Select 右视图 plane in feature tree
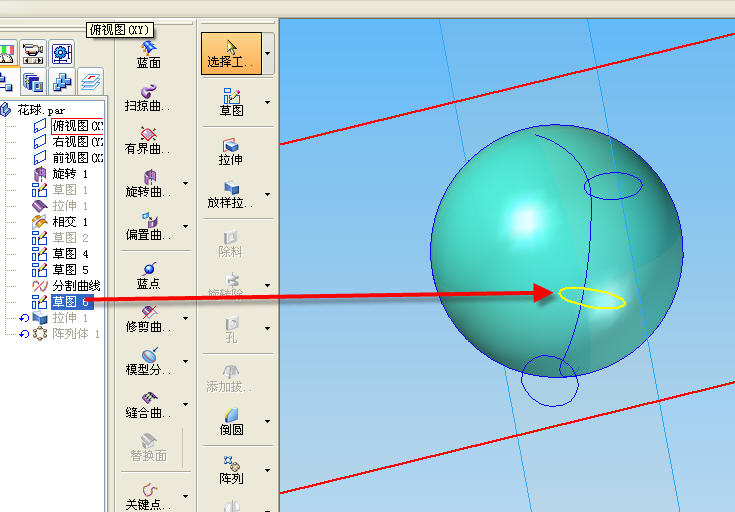This screenshot has height=512, width=735. pyautogui.click(x=77, y=142)
